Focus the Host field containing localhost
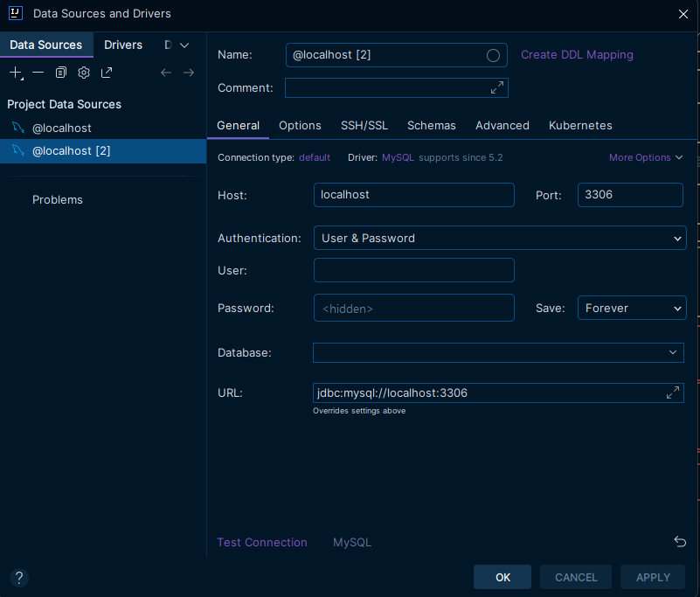The height and width of the screenshot is (597, 700). coord(414,195)
